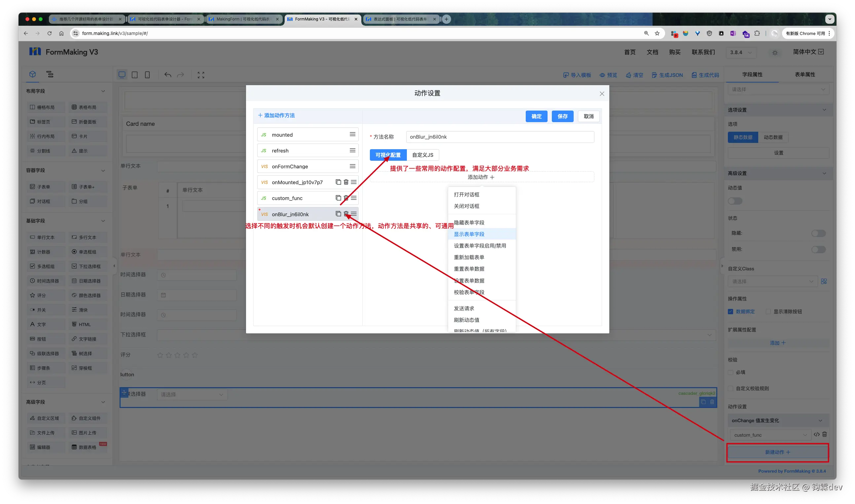Close the 动作设置 dialog
Image resolution: width=855 pixels, height=504 pixels.
coord(602,94)
